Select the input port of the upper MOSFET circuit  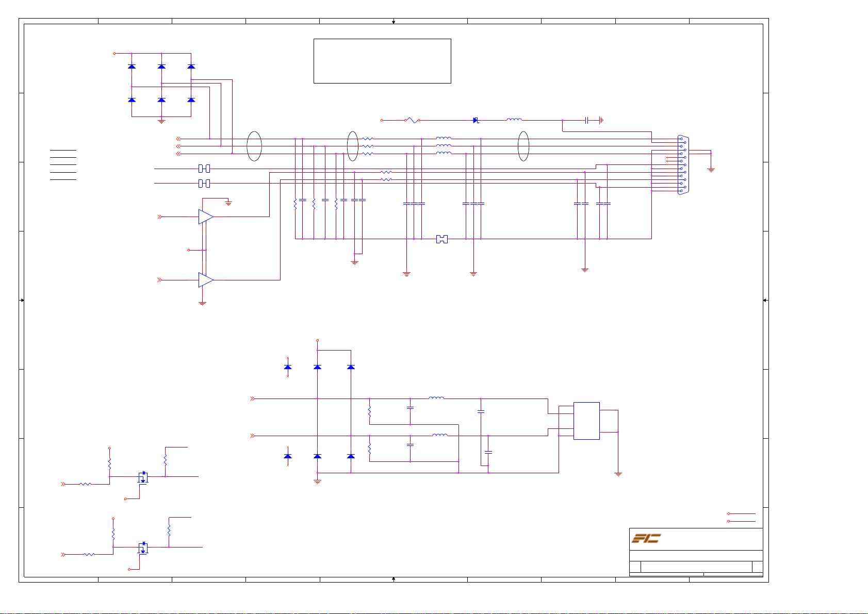click(63, 484)
